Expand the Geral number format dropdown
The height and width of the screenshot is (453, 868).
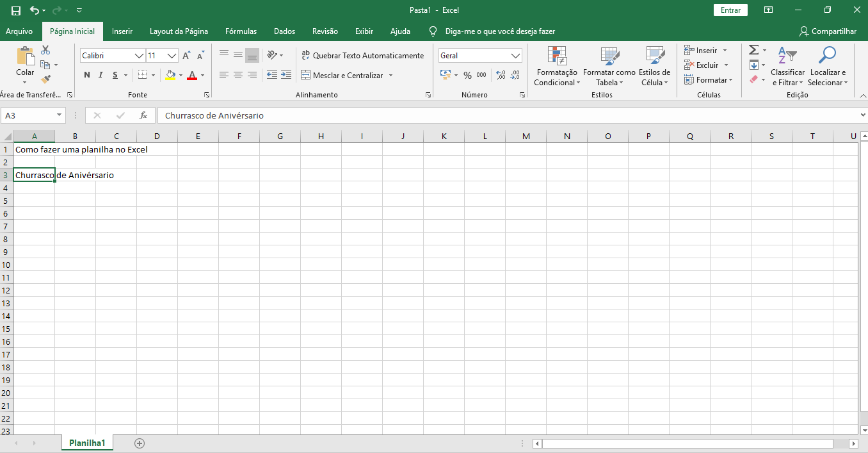[x=516, y=56]
